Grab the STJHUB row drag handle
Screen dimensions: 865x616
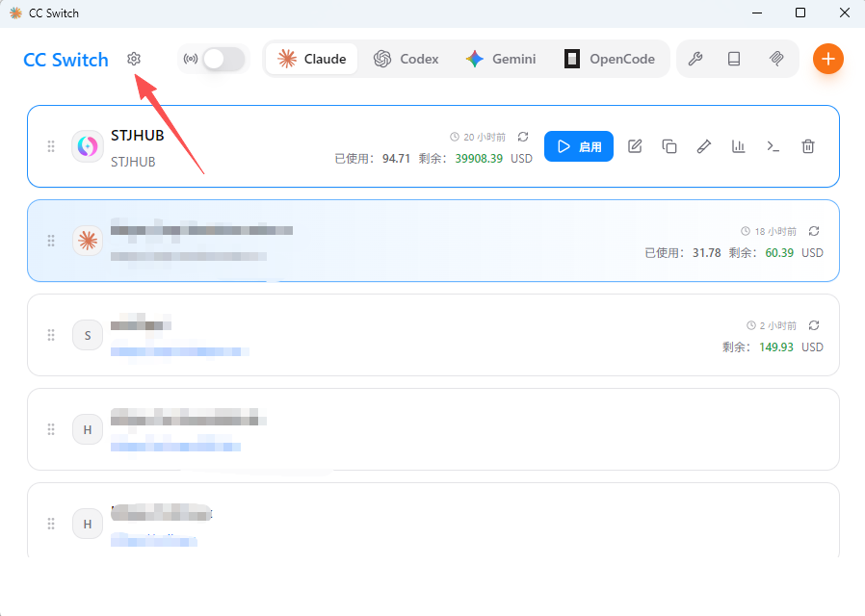(51, 146)
